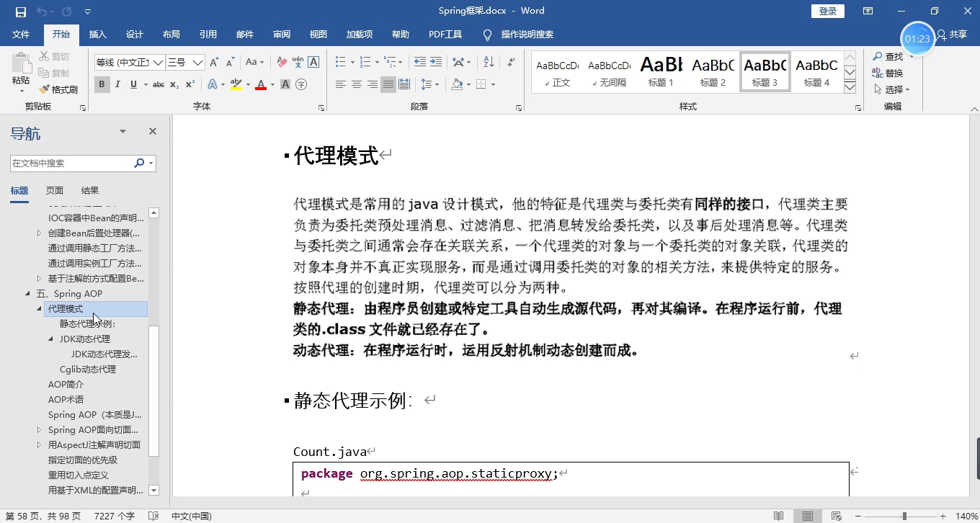The width and height of the screenshot is (980, 523).
Task: Open the 布局 (Layout) ribbon tab
Action: pos(171,35)
